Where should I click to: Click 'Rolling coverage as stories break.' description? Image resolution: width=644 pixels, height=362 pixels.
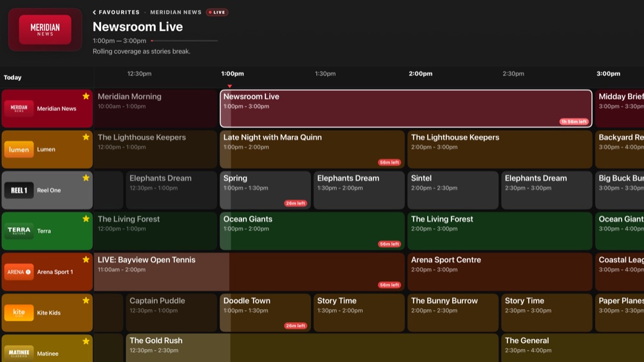(x=141, y=52)
